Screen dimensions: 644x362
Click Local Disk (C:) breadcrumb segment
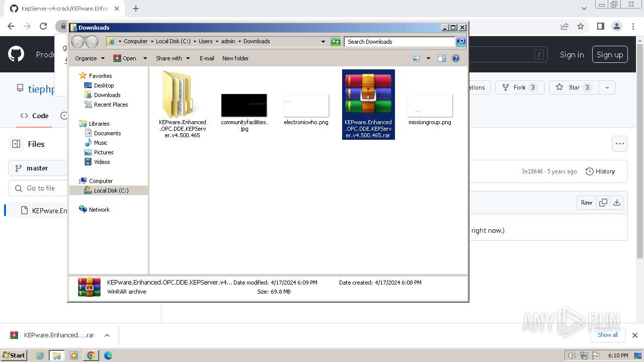(x=173, y=42)
